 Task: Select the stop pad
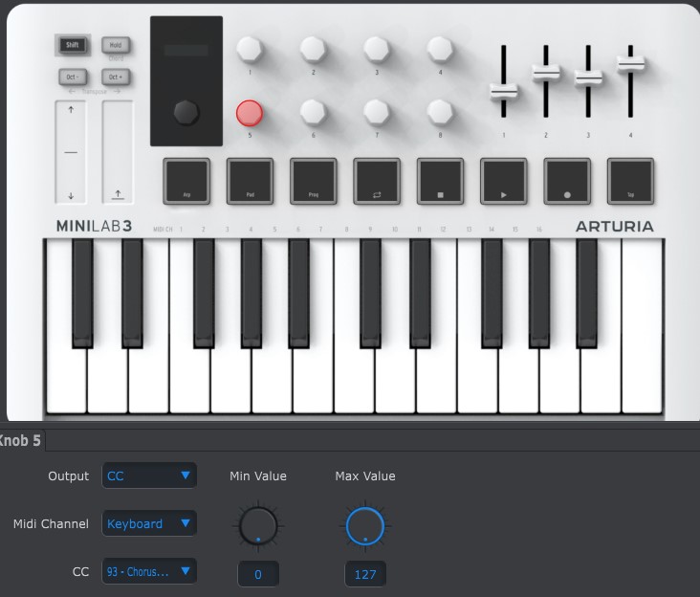tap(440, 181)
